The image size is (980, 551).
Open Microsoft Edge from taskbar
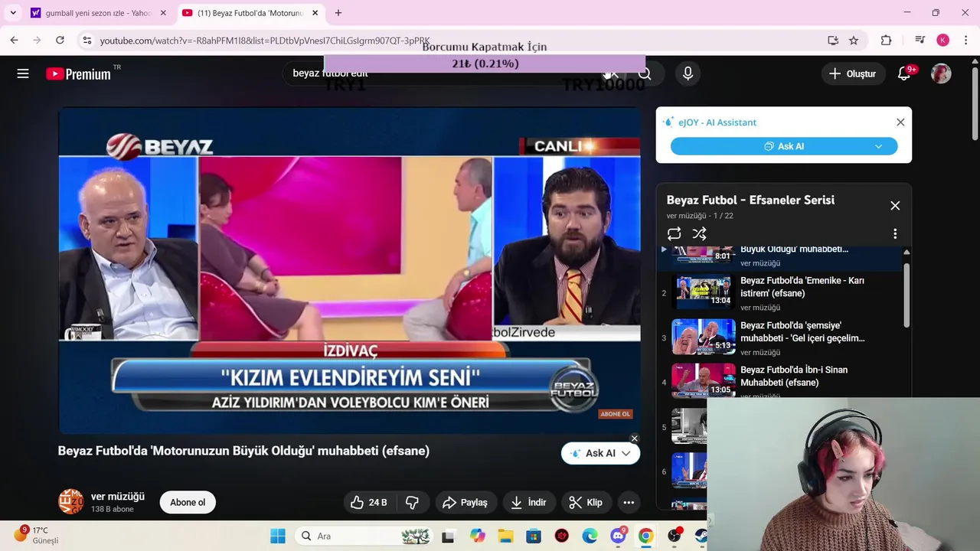click(x=590, y=536)
